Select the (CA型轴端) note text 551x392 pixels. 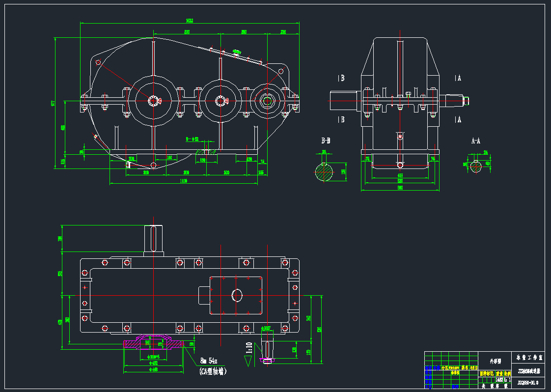pos(213,372)
